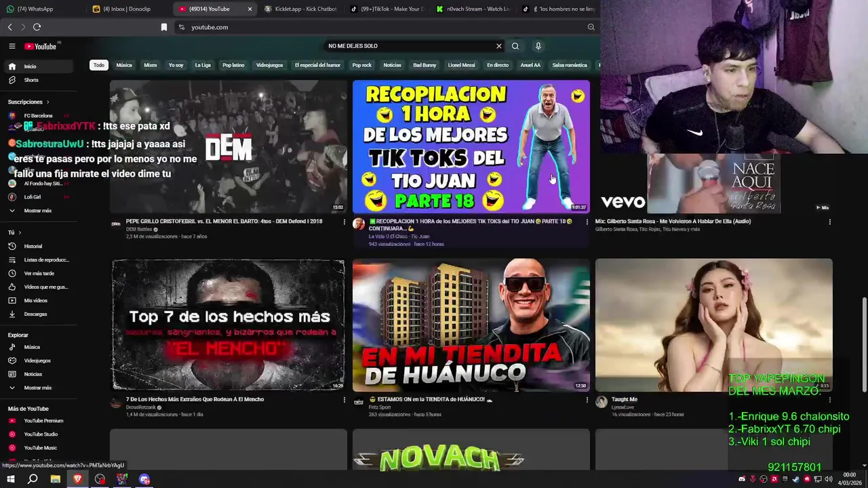This screenshot has height=488, width=868.
Task: Bookmark this page with the bookmark icon
Action: (x=163, y=27)
